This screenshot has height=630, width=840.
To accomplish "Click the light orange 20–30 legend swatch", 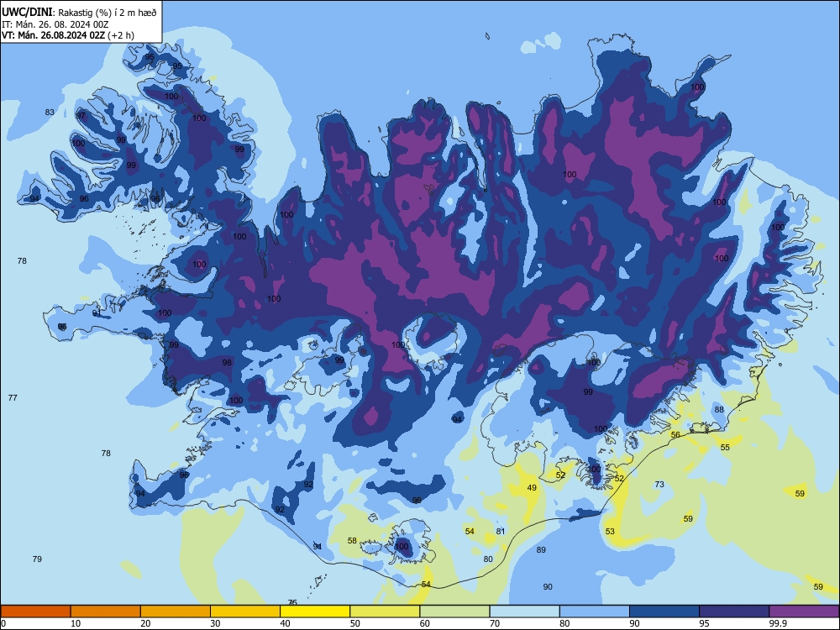I will [176, 612].
